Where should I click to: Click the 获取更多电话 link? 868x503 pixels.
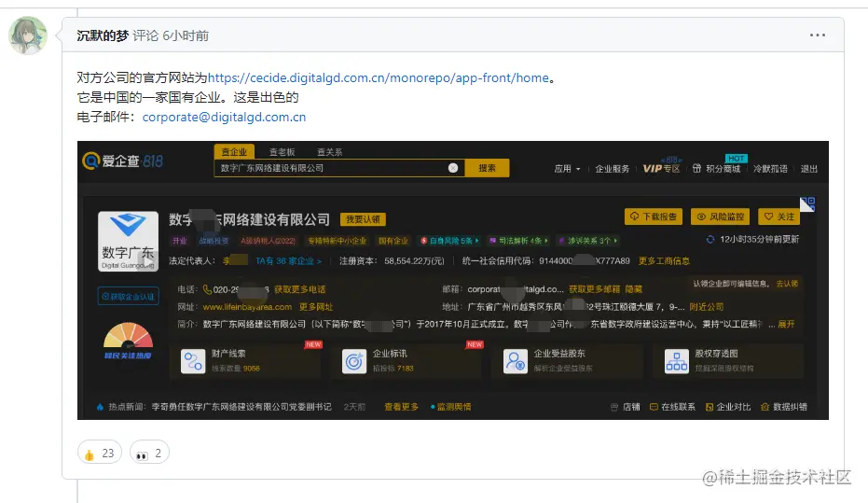(x=299, y=289)
